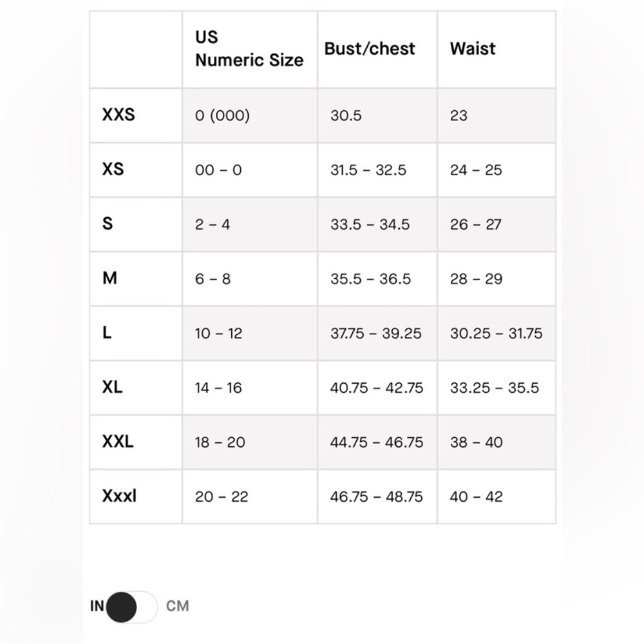Select the M size row label
644x644 pixels.
[109, 278]
